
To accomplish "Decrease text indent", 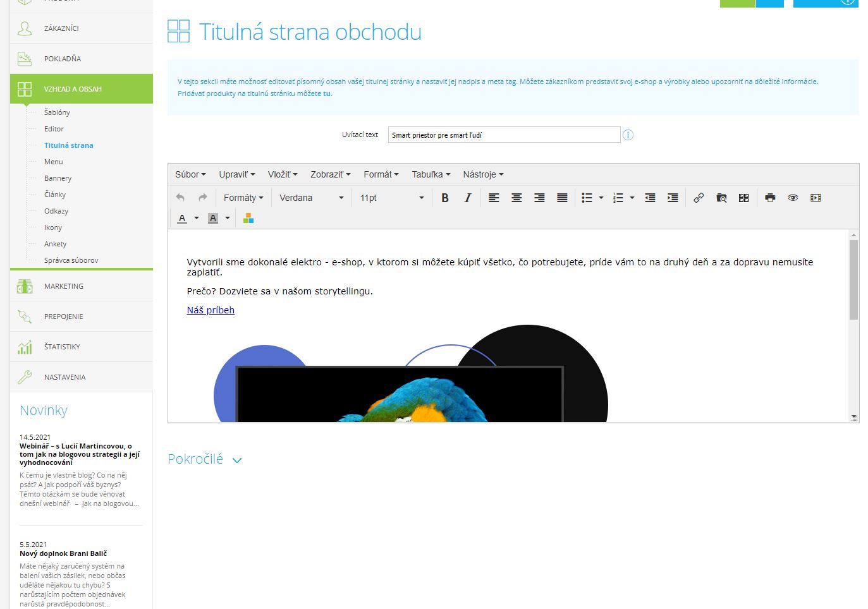I will (x=650, y=198).
